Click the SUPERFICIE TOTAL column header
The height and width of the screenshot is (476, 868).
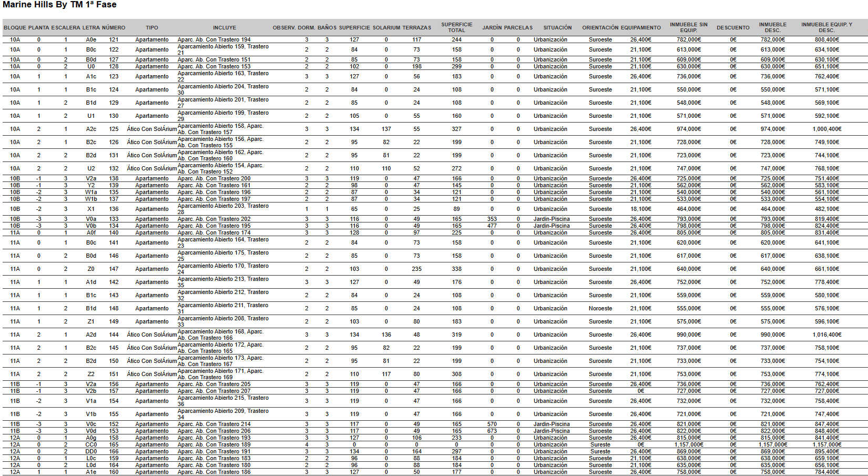456,27
